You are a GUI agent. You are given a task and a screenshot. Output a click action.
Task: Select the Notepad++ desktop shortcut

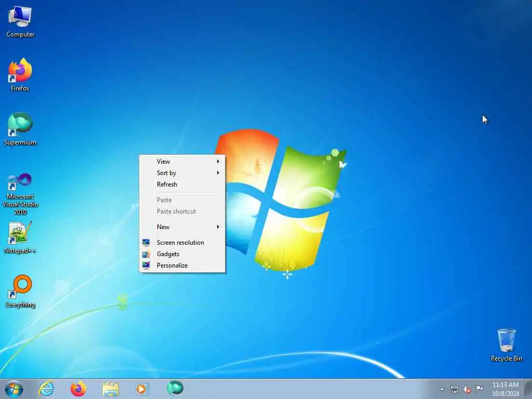pos(20,237)
